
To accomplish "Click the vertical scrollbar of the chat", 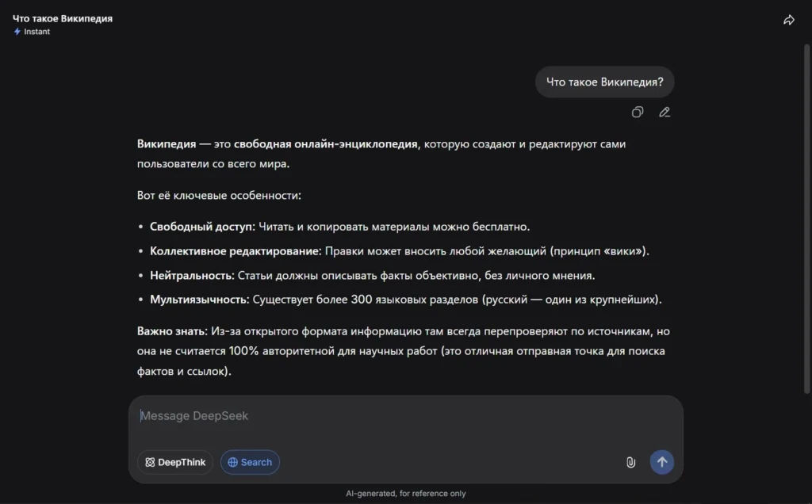I will [806, 219].
